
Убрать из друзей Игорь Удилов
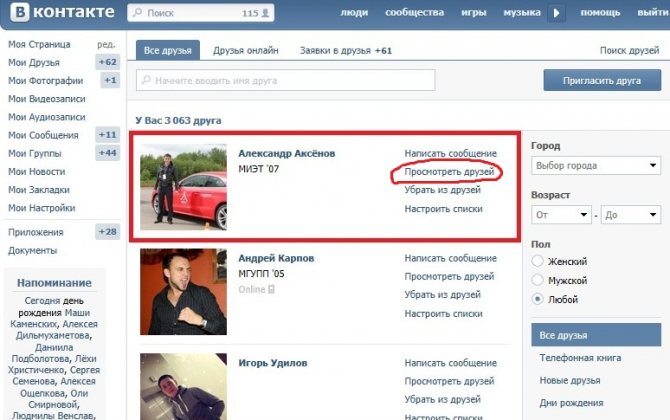point(442,399)
